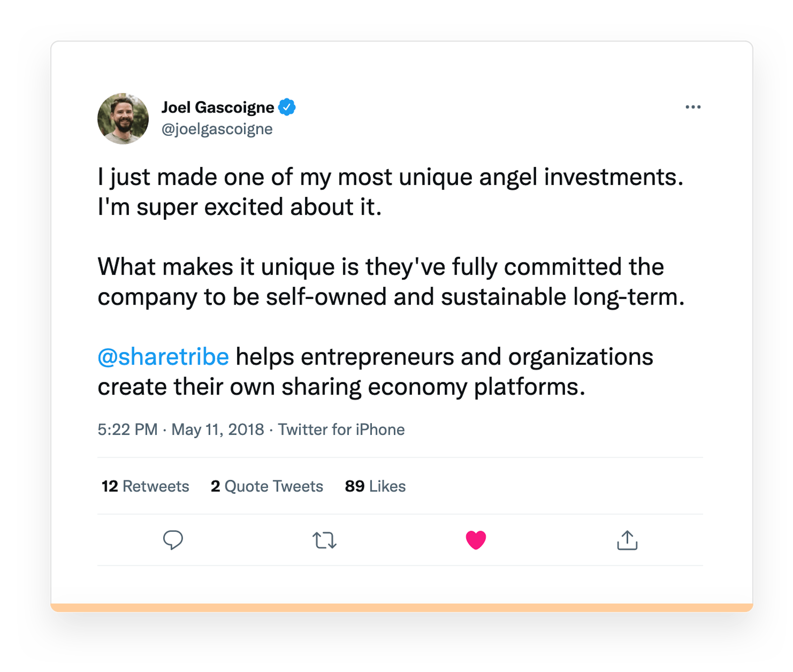Click the Joel Gascoigne display name

click(217, 107)
